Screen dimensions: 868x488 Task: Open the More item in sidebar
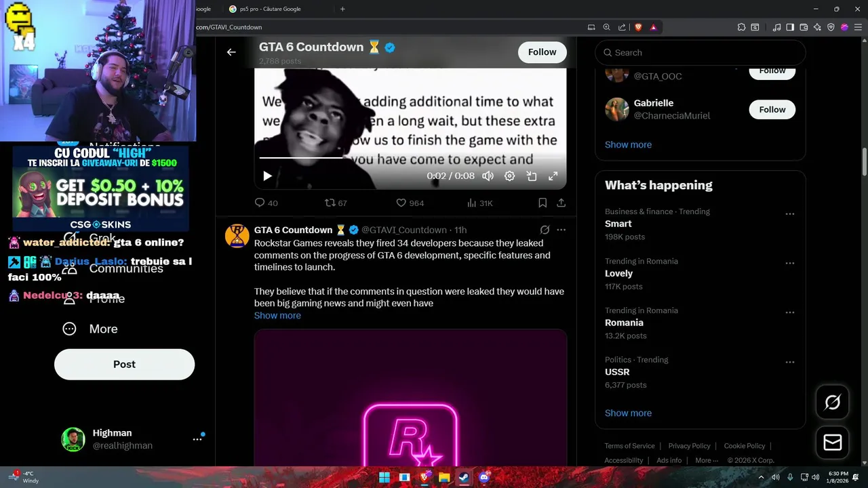[90, 329]
